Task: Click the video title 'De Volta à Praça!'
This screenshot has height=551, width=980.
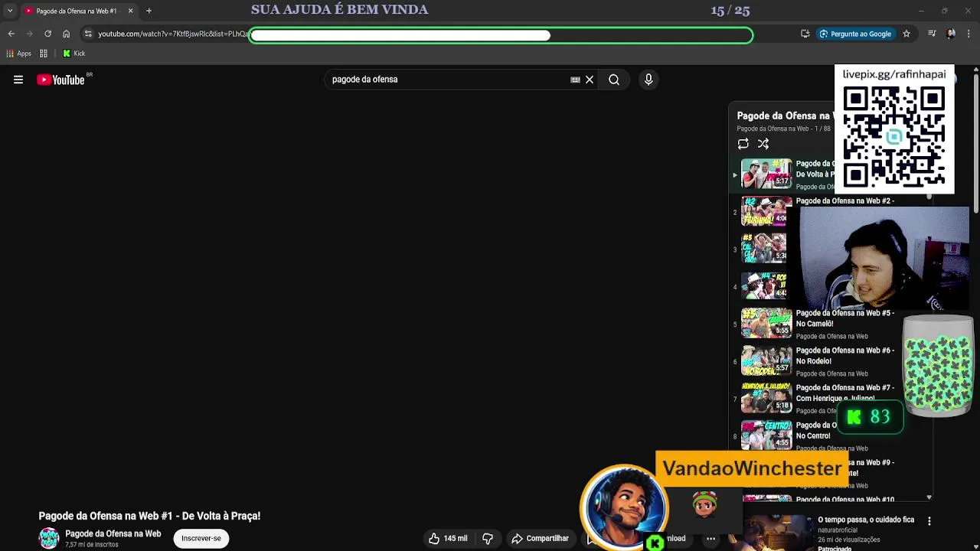Action: [149, 516]
